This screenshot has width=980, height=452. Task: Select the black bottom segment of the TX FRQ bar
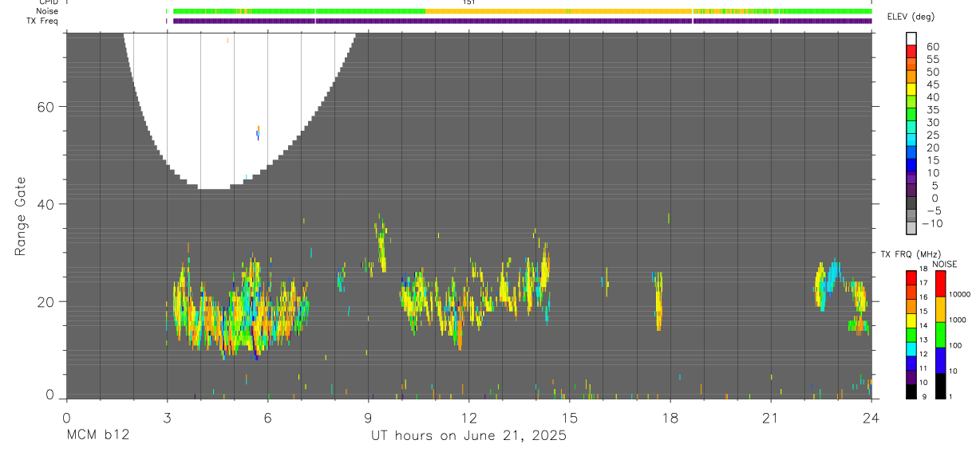[911, 391]
